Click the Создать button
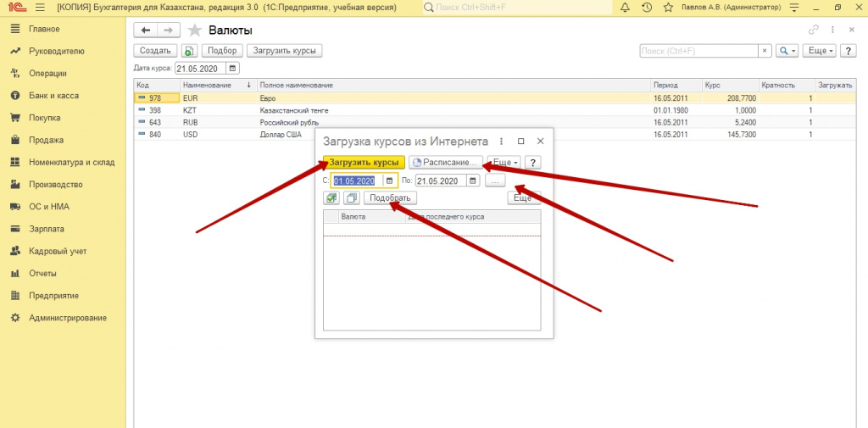 [155, 51]
